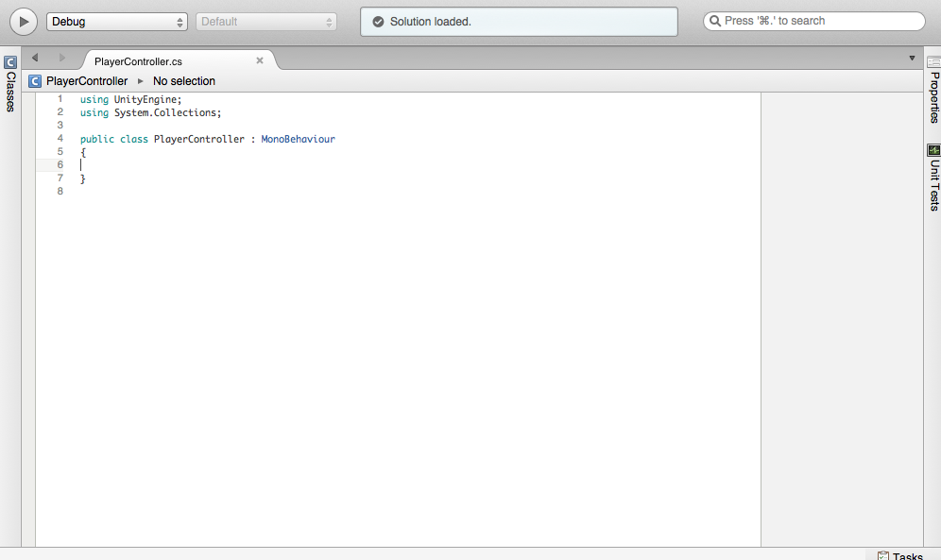Viewport: 941px width, 560px height.
Task: Click the search field
Action: coord(813,21)
